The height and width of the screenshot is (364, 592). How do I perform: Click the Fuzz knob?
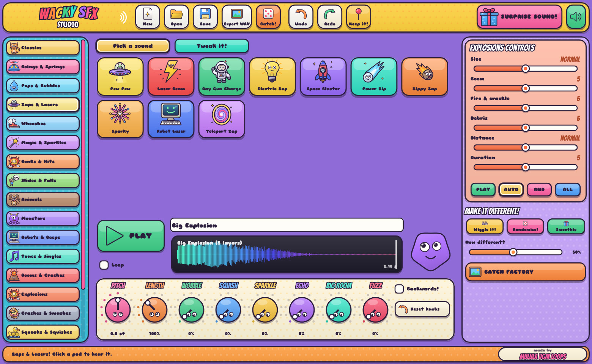click(x=375, y=310)
